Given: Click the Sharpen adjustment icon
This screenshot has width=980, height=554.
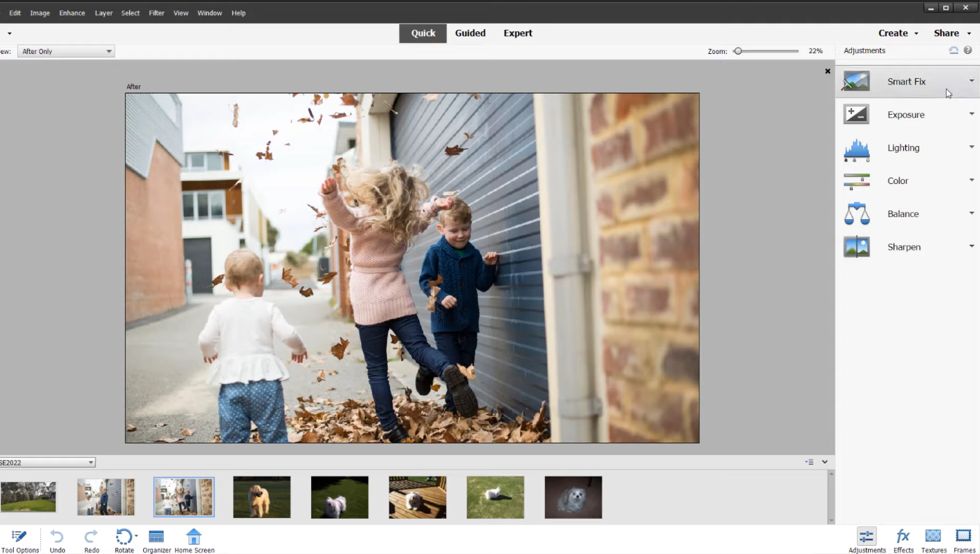Looking at the screenshot, I should click(856, 246).
